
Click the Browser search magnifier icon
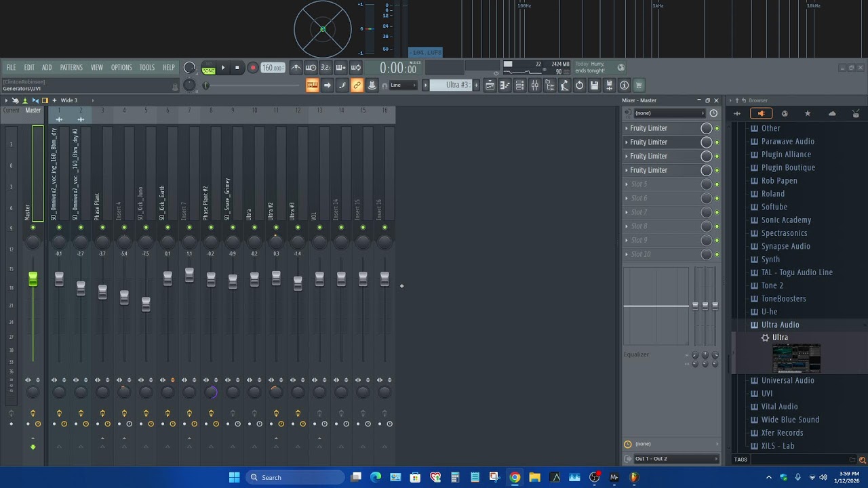click(x=863, y=460)
